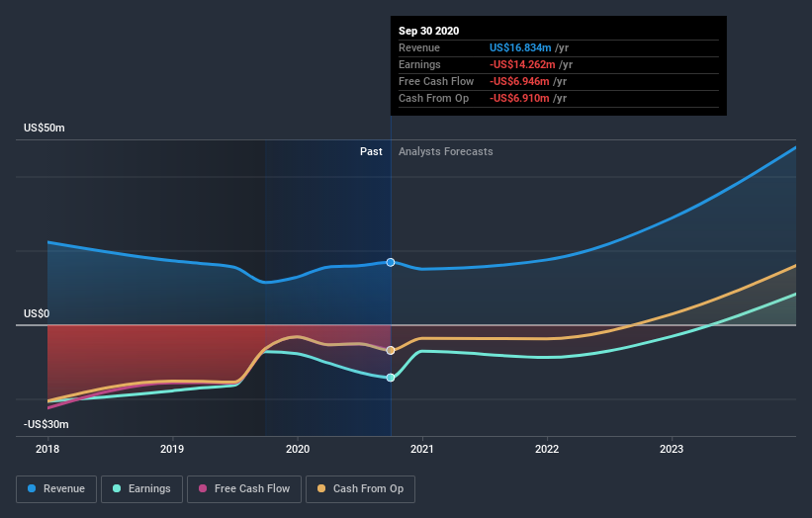Click the 2018 x-axis label
Viewport: 812px width, 518px height.
[47, 449]
